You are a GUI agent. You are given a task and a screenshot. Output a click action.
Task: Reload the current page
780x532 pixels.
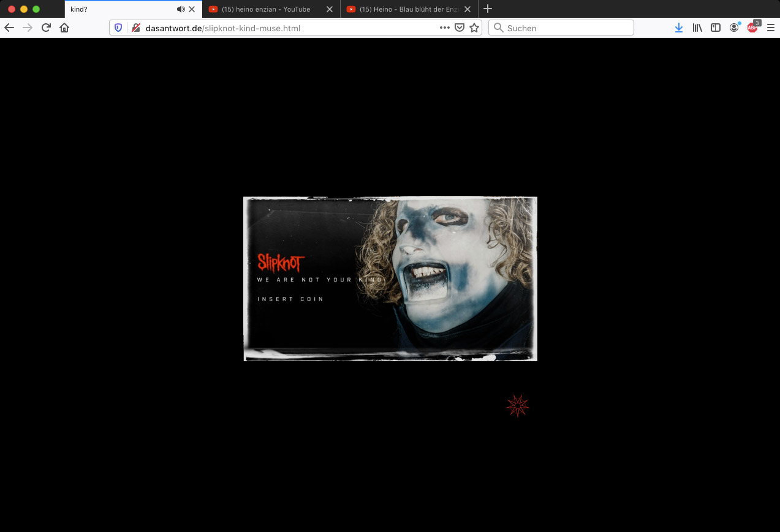[x=46, y=28]
